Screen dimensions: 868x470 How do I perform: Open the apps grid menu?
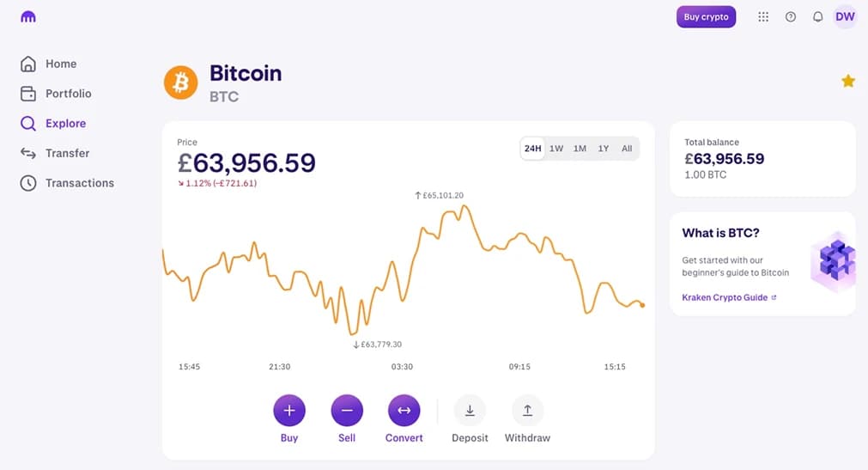pos(763,17)
